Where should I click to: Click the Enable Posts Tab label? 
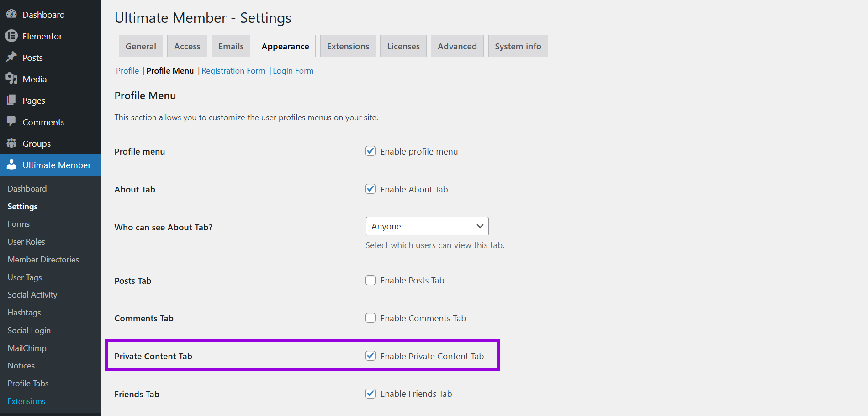point(412,280)
